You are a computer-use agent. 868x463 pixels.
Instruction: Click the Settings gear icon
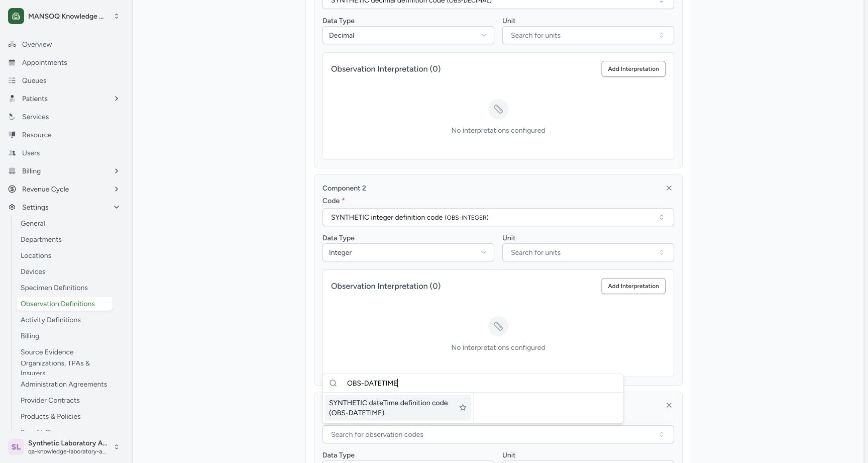point(12,207)
